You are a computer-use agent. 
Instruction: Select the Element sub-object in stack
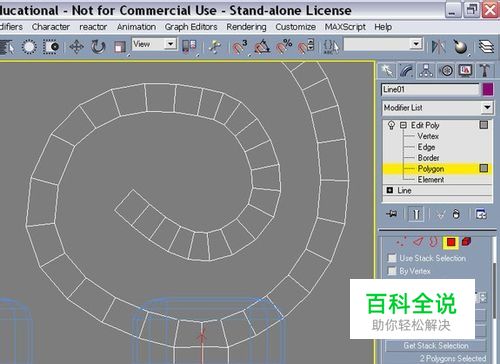[431, 179]
